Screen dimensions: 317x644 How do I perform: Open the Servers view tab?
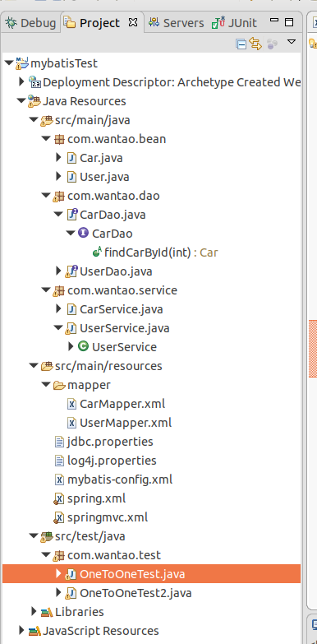177,23
